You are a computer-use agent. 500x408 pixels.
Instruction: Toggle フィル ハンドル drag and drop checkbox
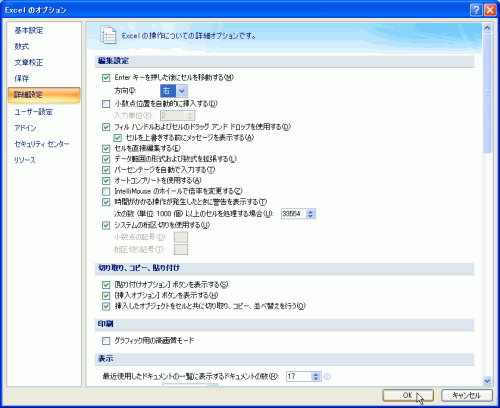coord(106,127)
